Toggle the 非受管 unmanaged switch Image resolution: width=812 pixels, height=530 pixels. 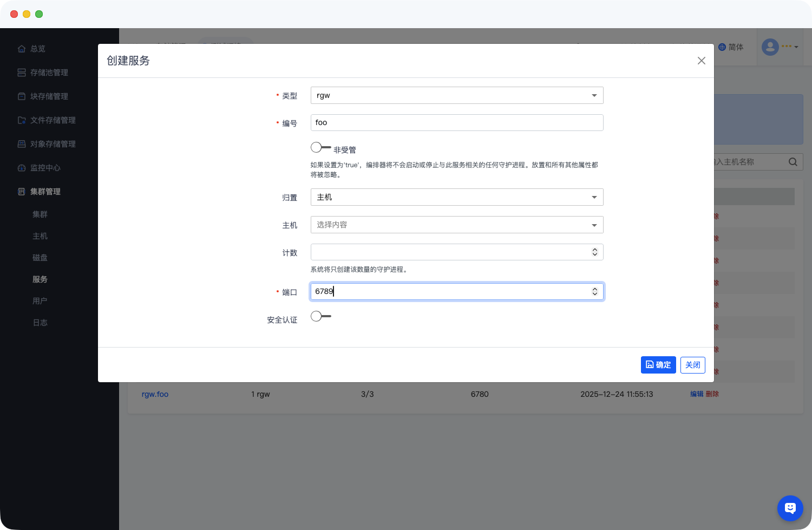pos(320,147)
